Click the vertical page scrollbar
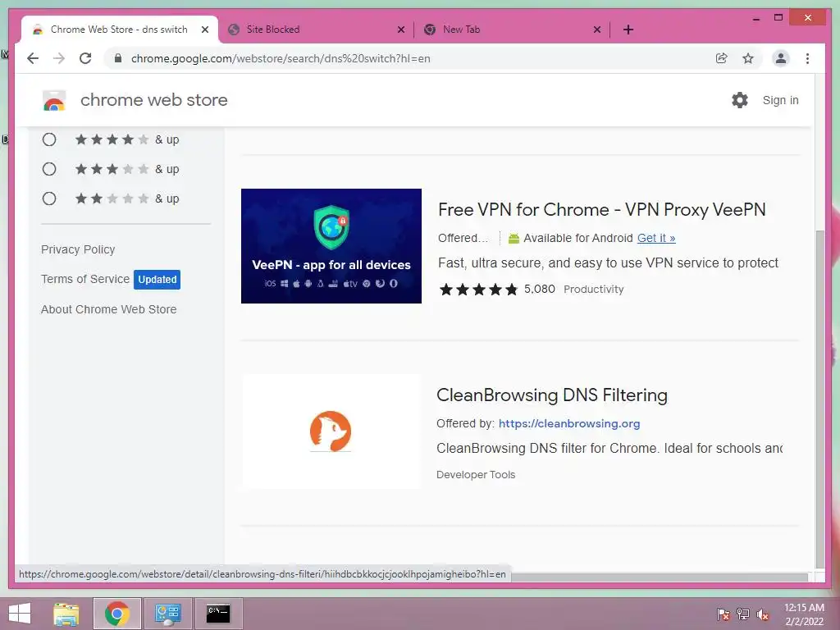 coord(819,399)
